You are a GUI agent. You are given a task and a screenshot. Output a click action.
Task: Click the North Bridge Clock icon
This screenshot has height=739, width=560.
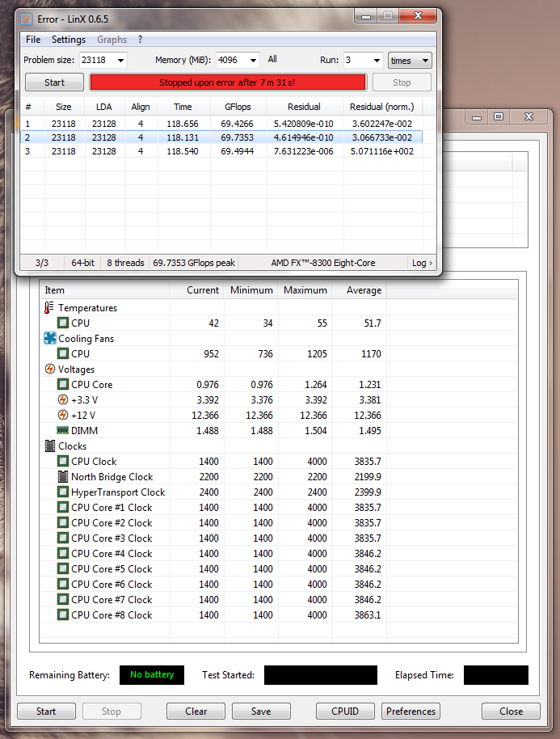(63, 476)
